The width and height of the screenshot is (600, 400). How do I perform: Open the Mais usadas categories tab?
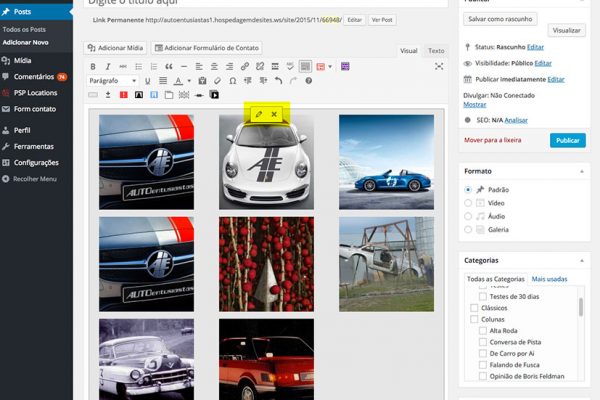click(x=548, y=279)
